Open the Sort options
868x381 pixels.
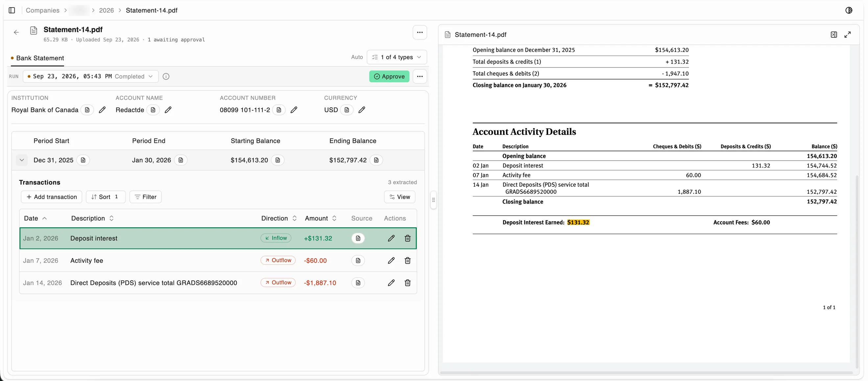(106, 197)
